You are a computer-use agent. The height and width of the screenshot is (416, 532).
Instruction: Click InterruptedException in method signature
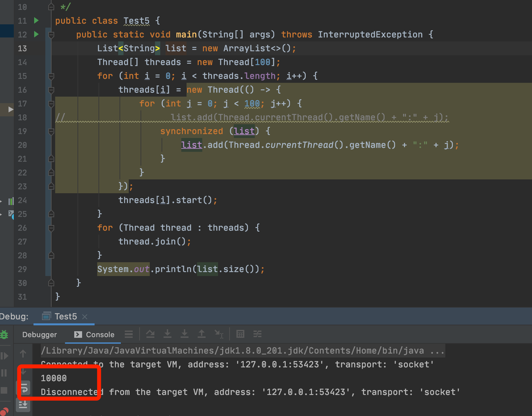(x=370, y=35)
